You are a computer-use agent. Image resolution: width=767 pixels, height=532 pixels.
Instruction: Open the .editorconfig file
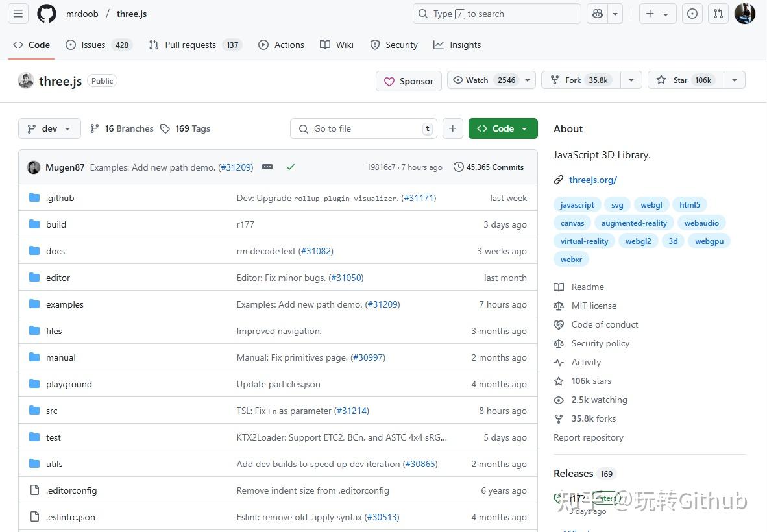[71, 490]
